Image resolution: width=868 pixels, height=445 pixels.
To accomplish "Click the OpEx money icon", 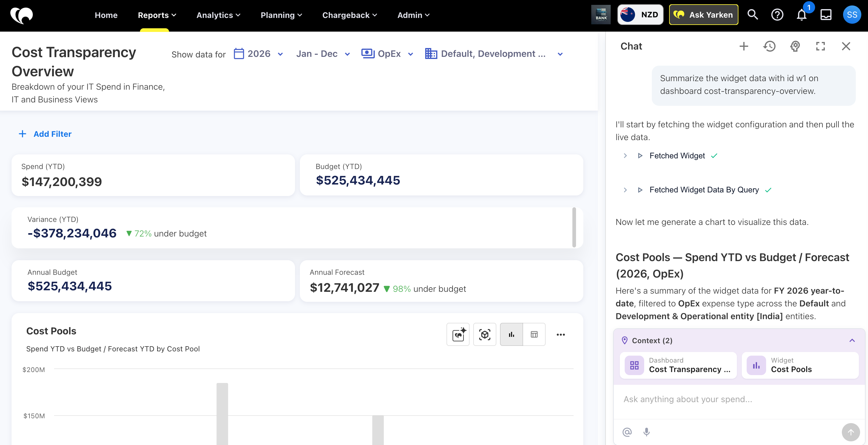I will (x=368, y=53).
